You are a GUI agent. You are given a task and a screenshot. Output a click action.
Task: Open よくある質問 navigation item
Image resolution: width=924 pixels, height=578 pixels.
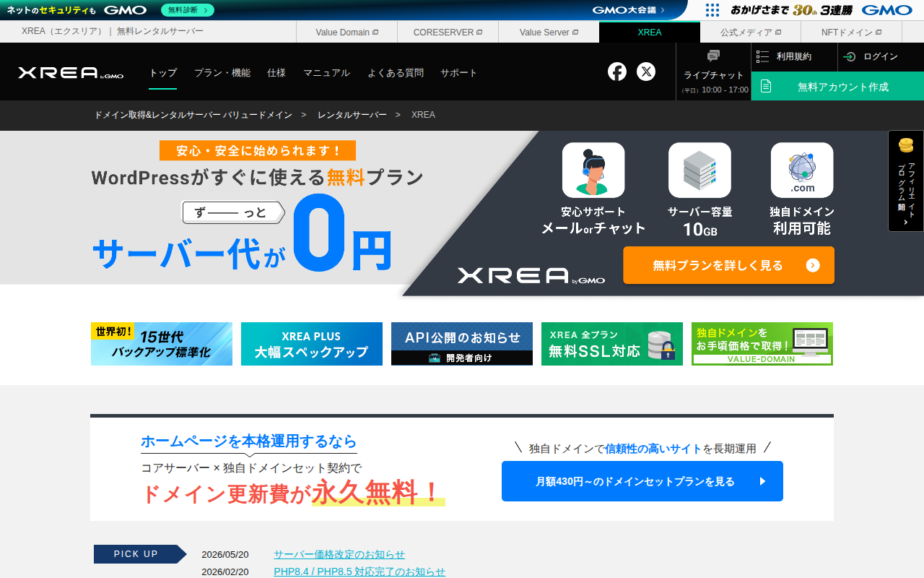pyautogui.click(x=396, y=73)
